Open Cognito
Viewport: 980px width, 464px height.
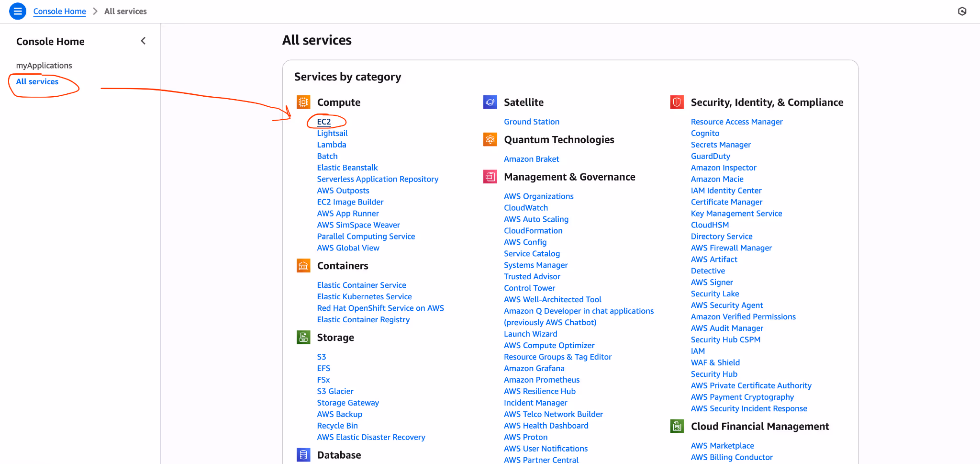(705, 133)
